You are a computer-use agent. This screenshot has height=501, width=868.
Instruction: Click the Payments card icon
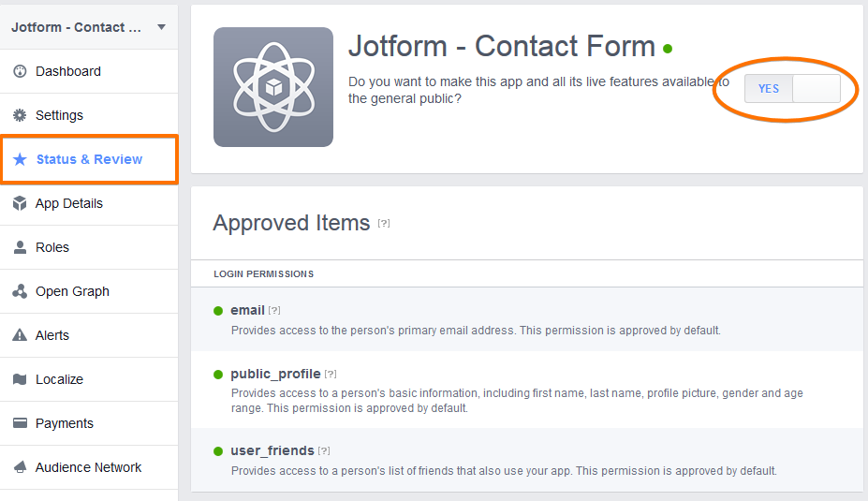pos(20,423)
